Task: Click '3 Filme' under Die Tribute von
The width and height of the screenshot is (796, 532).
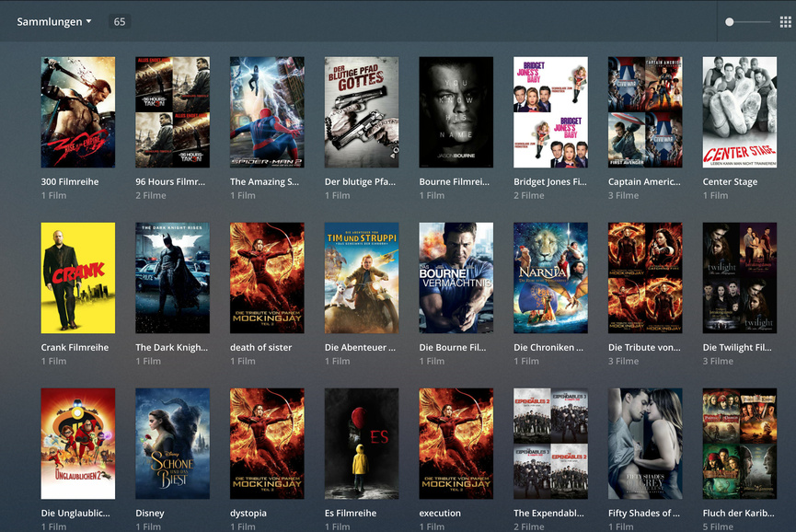Action: pyautogui.click(x=623, y=362)
